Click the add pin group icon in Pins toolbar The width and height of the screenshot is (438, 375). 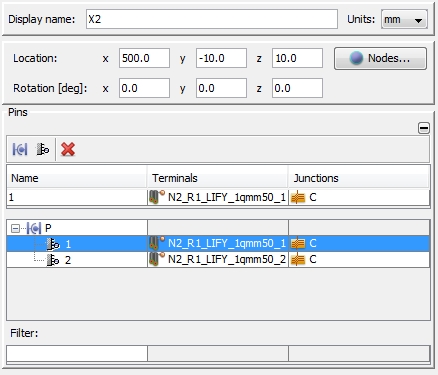tap(20, 149)
